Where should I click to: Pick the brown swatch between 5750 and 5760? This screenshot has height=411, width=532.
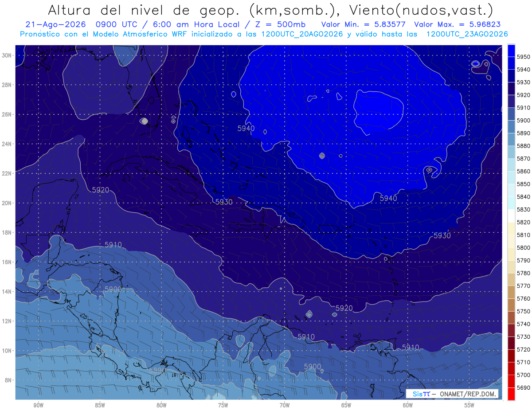[x=511, y=305]
